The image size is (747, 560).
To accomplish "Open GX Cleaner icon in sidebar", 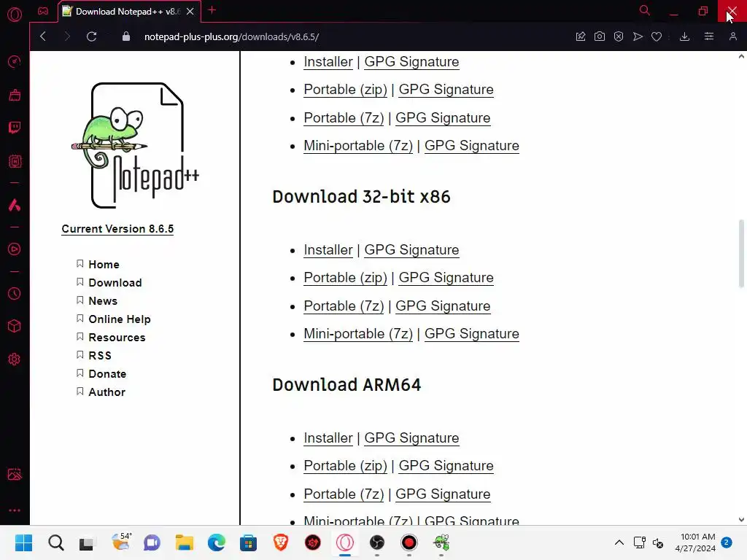I will pos(15,95).
